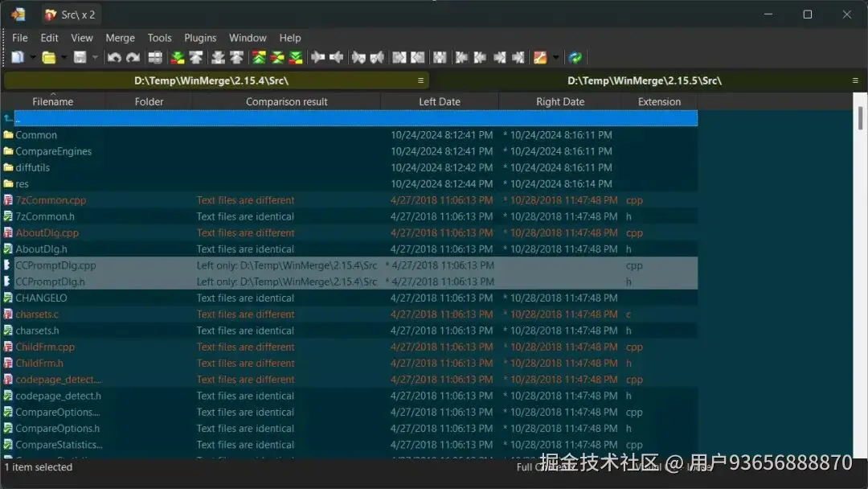Jump to the First Difference icon
Screen dimensions: 868x489
[x=259, y=57]
